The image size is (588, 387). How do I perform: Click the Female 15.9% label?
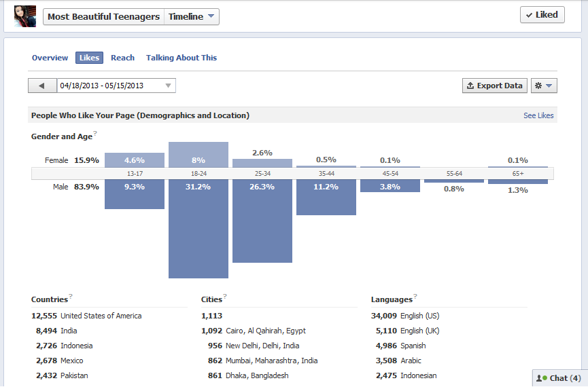(72, 160)
